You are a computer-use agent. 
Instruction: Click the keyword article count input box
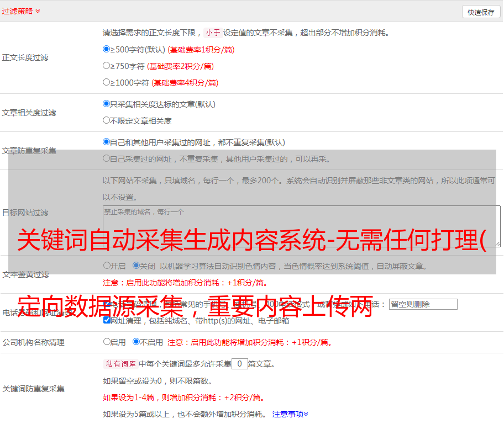(239, 364)
